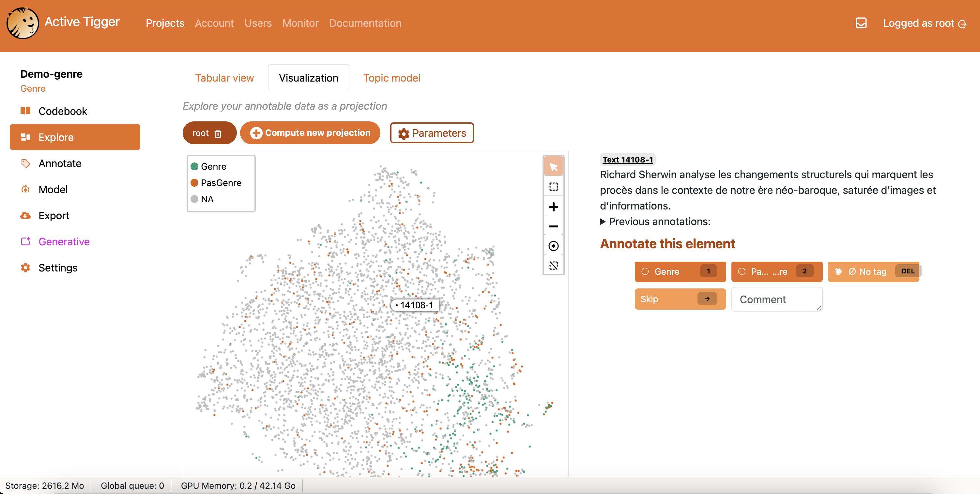
Task: Click Compute new projection button
Action: 310,133
